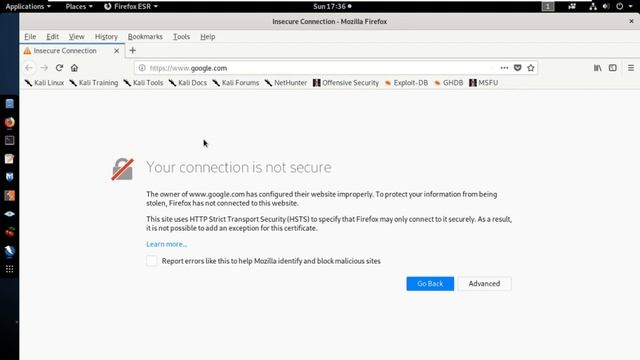
Task: Open the Exploit-DB bookmark
Action: [406, 83]
